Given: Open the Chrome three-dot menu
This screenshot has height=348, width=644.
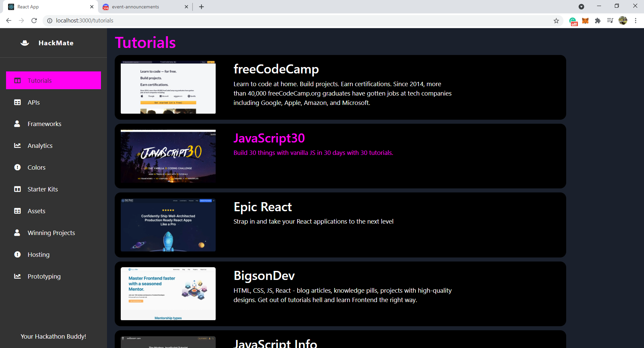Looking at the screenshot, I should pyautogui.click(x=636, y=20).
